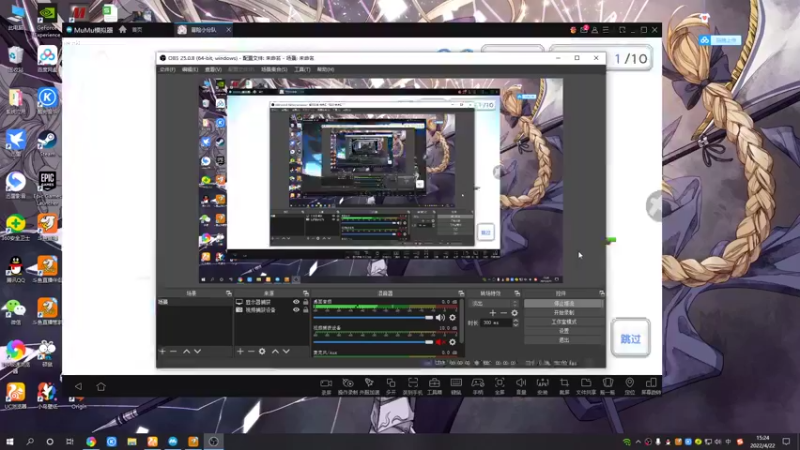Open 定位 location icon in MuMu toolbar
The width and height of the screenshot is (800, 450).
tap(630, 386)
